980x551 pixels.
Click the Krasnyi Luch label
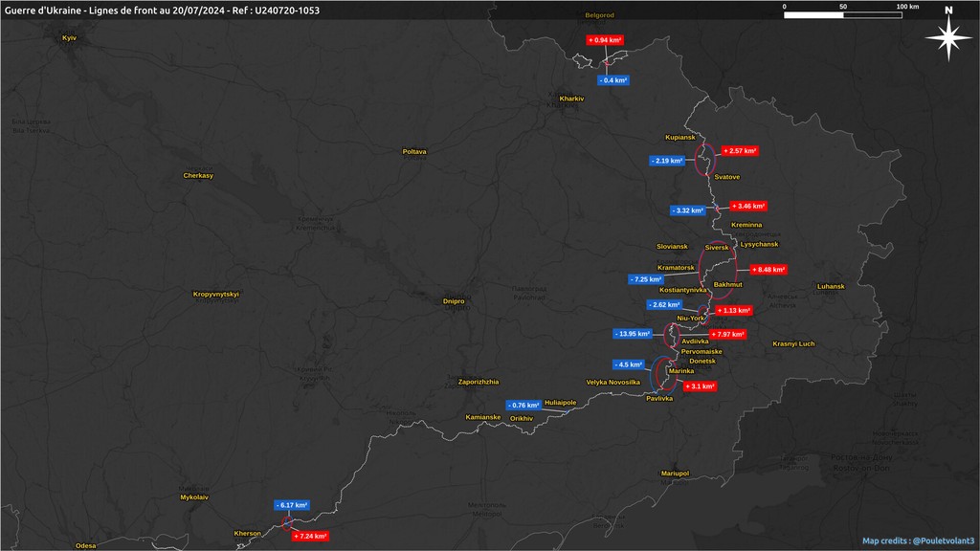[793, 344]
